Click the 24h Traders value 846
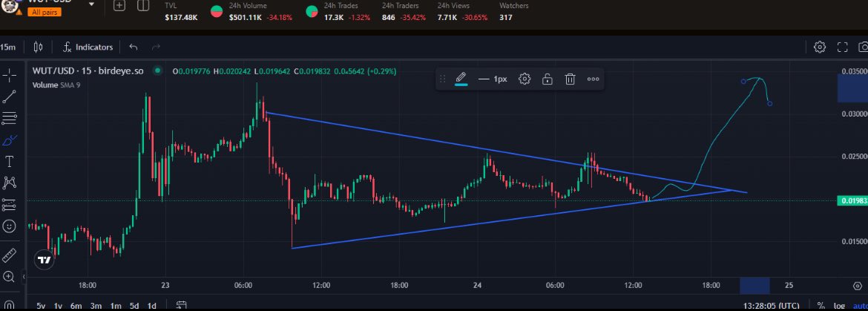This screenshot has height=311, width=868. 389,17
